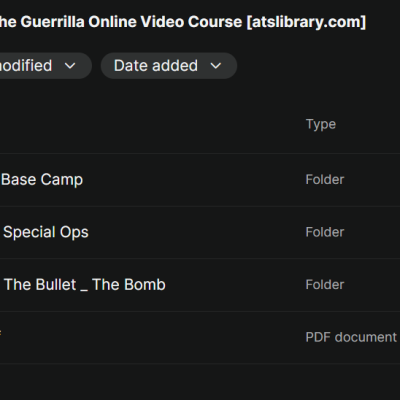Click Folder type in The Bullet row

(325, 285)
